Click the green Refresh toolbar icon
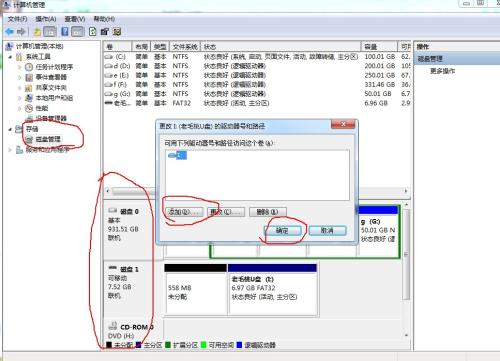Screen dimensions: 500x361 [93, 32]
